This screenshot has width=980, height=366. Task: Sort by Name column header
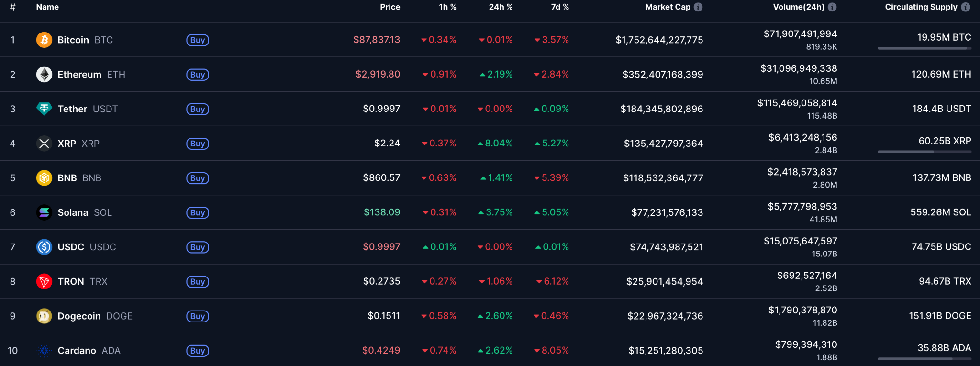coord(47,7)
